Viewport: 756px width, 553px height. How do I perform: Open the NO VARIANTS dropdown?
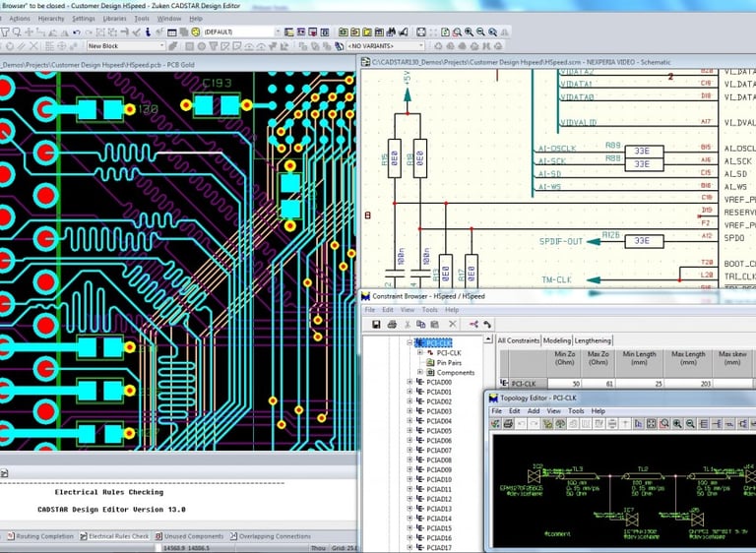pyautogui.click(x=420, y=45)
